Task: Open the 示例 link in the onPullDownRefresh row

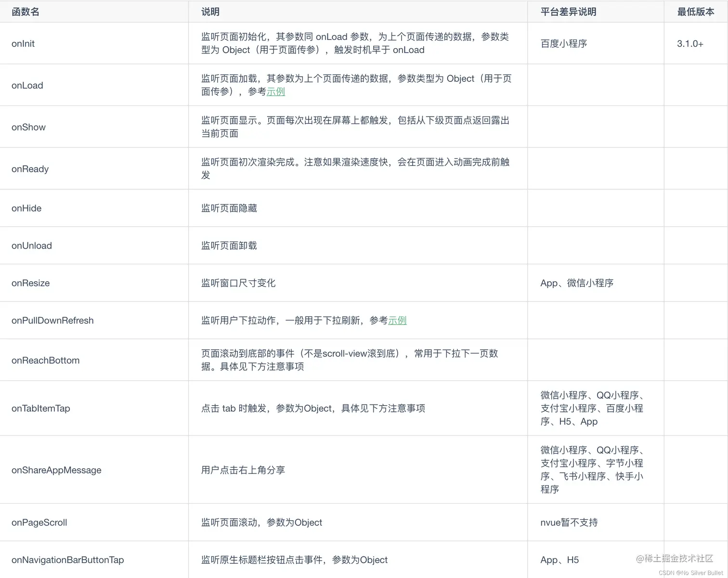Action: point(397,320)
